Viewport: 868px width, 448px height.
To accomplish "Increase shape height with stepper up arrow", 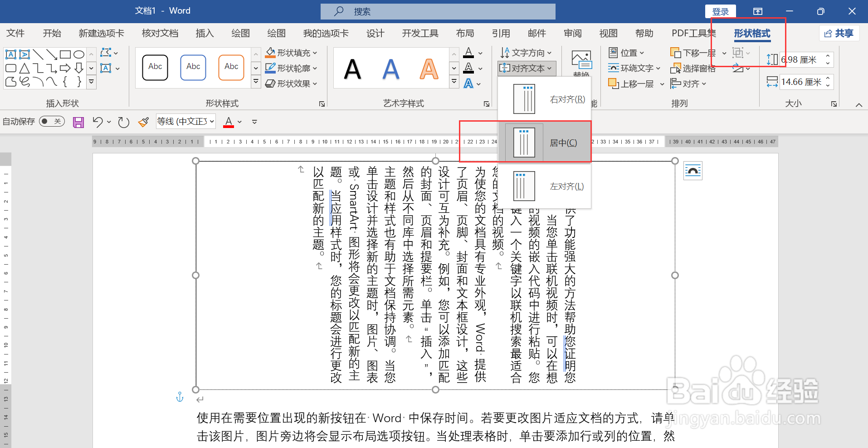I will click(x=828, y=56).
